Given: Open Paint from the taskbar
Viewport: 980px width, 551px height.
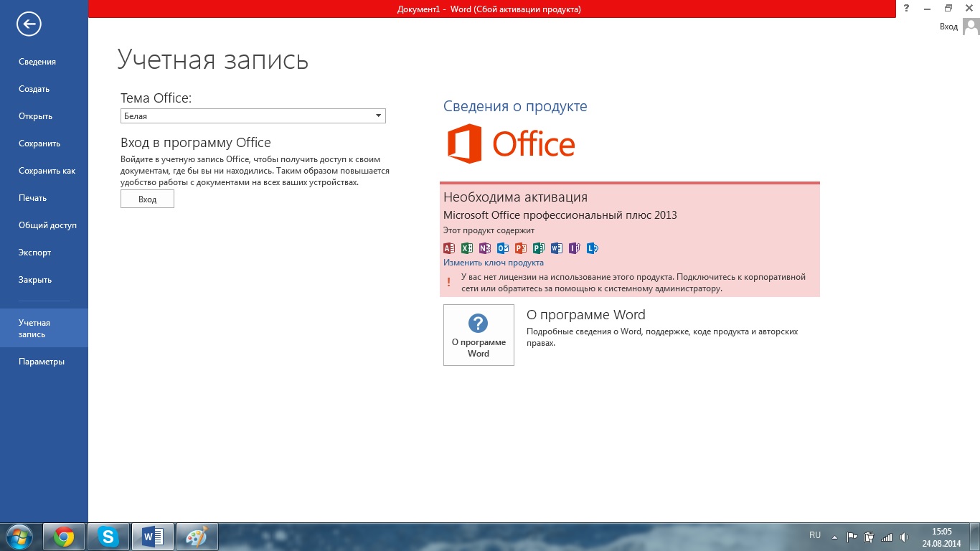Looking at the screenshot, I should (197, 537).
